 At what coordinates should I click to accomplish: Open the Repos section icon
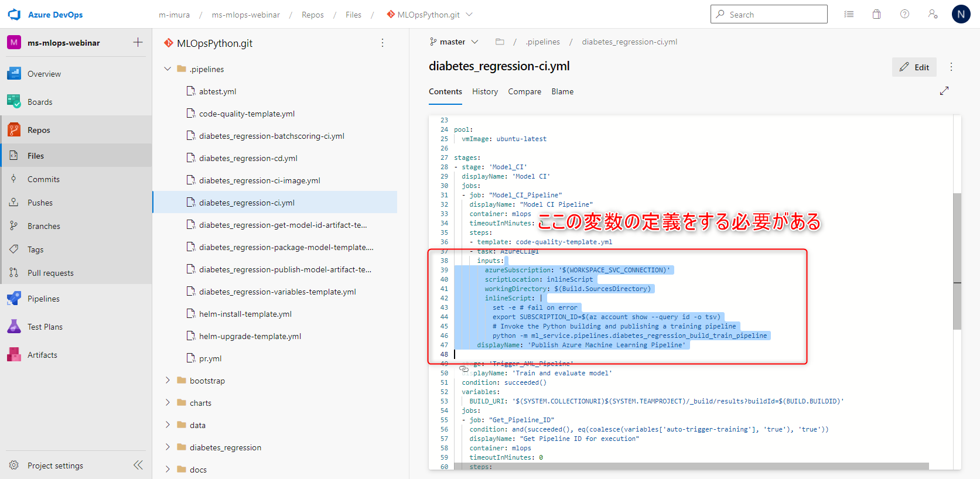14,130
